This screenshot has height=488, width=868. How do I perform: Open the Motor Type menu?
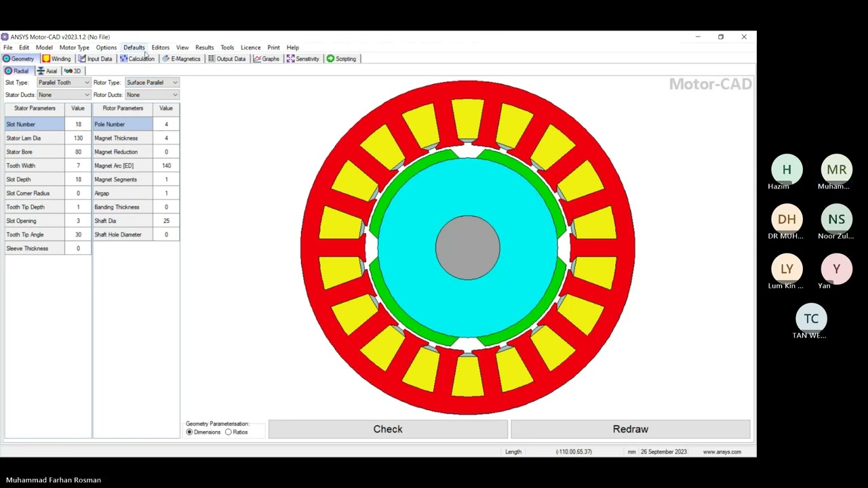[74, 47]
